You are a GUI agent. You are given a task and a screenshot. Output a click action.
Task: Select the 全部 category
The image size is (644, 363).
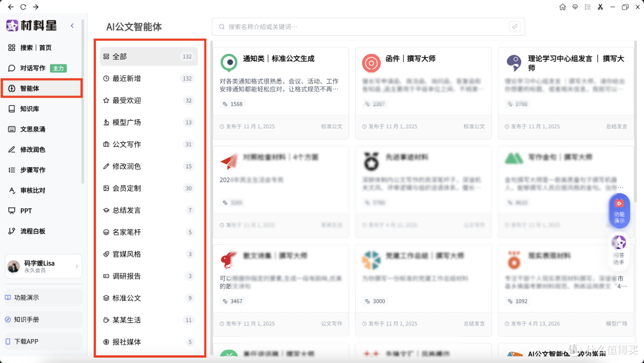[148, 56]
